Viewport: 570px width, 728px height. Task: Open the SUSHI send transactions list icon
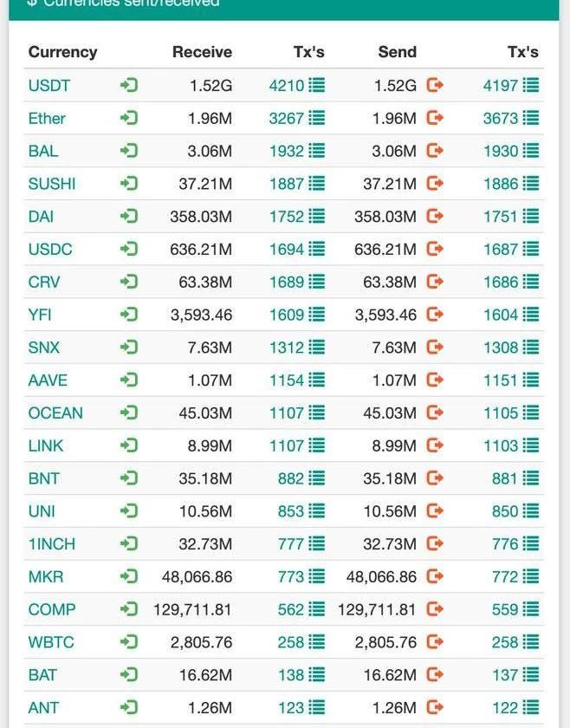[531, 184]
